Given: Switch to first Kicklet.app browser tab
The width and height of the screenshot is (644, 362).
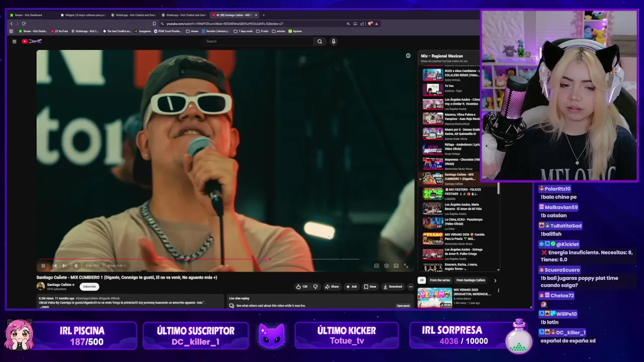Looking at the screenshot, I should [133, 15].
